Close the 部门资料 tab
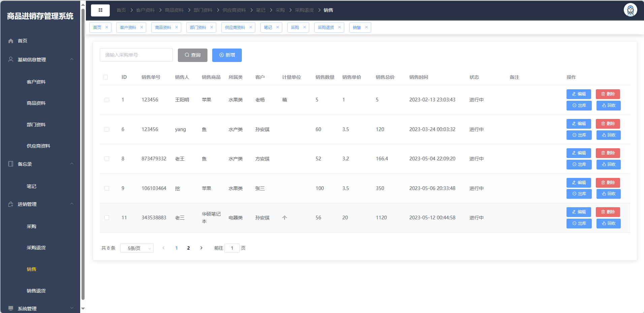Viewport: 644px width, 313px height. coord(212,27)
